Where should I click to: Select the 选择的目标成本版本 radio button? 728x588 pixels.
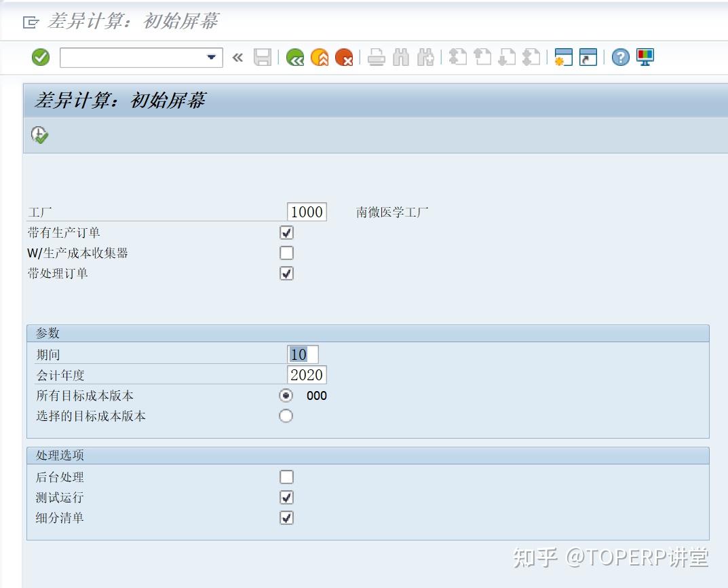click(x=286, y=416)
